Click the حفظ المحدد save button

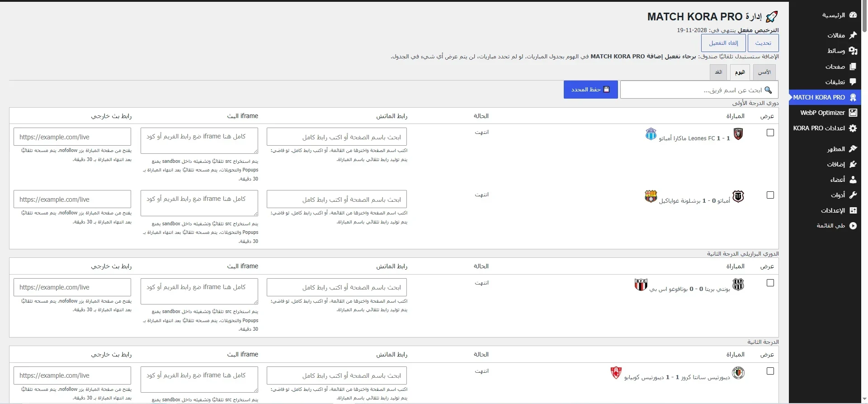590,90
